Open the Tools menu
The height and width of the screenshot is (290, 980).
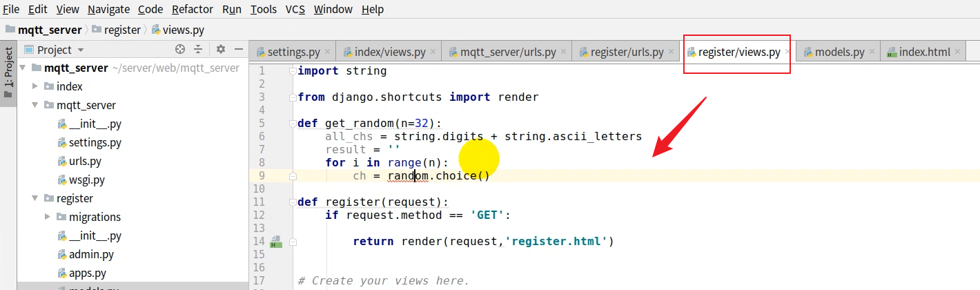(x=264, y=10)
